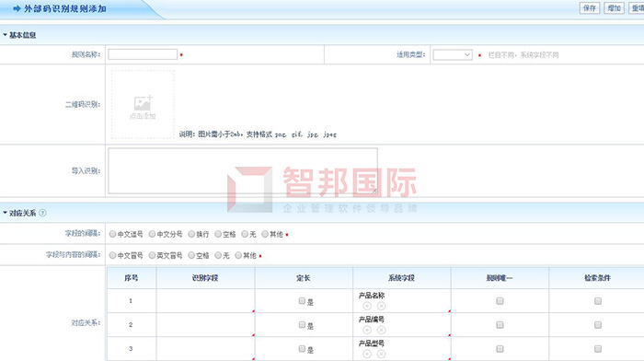Tick 检索条件 checkbox in row 3

coord(598,349)
